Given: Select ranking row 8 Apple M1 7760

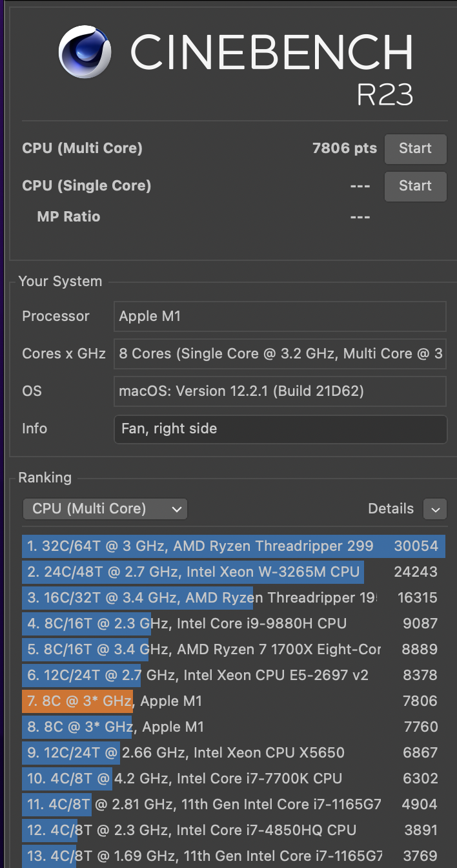Looking at the screenshot, I should [234, 727].
